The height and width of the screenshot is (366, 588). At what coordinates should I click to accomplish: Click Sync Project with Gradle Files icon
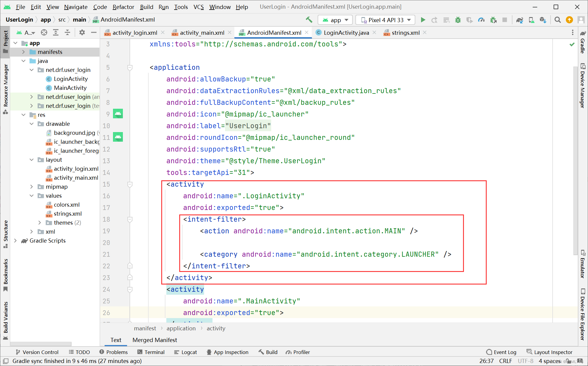pos(520,20)
